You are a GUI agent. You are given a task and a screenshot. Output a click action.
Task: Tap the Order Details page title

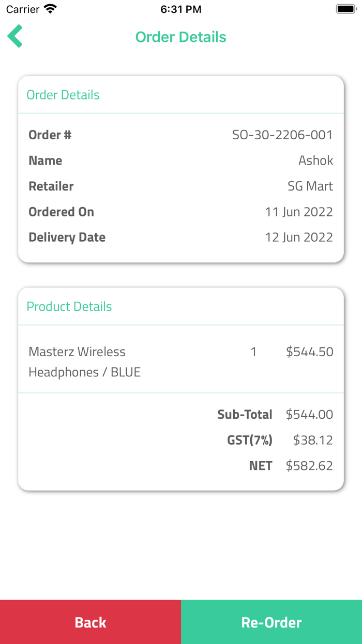[x=180, y=37]
